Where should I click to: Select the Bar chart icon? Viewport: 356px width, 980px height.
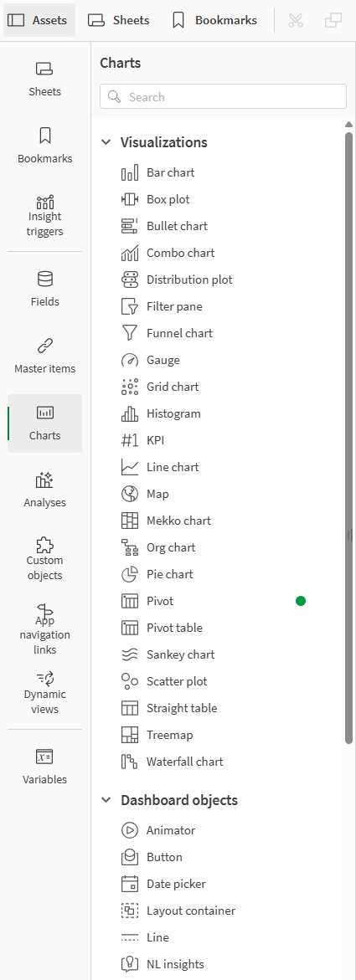coord(130,172)
